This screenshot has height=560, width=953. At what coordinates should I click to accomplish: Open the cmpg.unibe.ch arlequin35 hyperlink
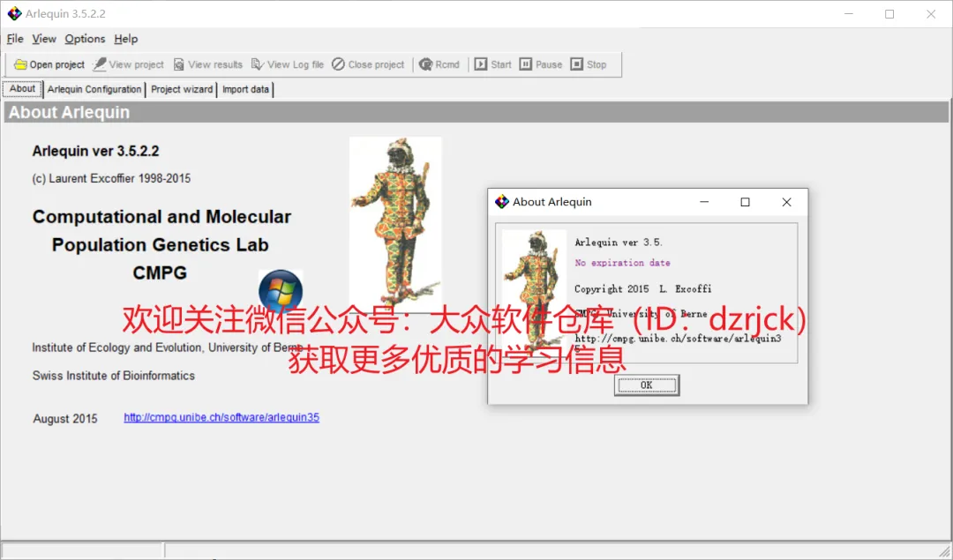coord(221,417)
